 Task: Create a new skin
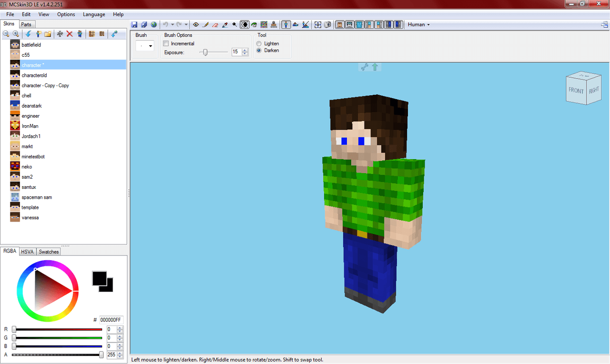pos(38,34)
